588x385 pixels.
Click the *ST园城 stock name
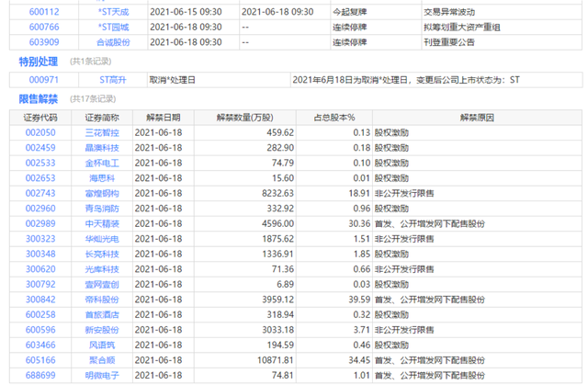(x=113, y=27)
